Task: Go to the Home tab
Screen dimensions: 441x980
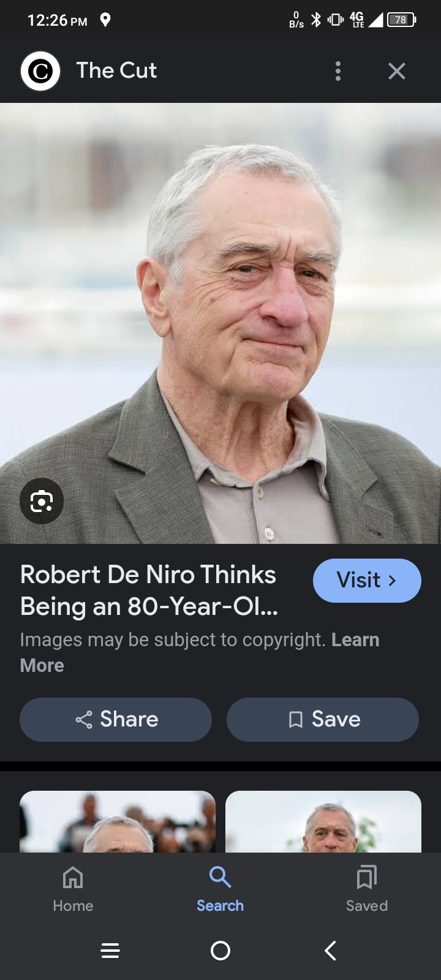Action: [x=73, y=889]
